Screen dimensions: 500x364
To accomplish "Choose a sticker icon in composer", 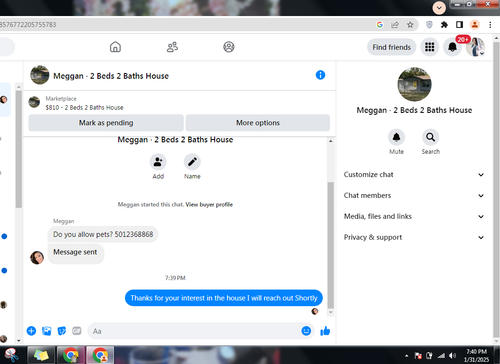I will [62, 331].
